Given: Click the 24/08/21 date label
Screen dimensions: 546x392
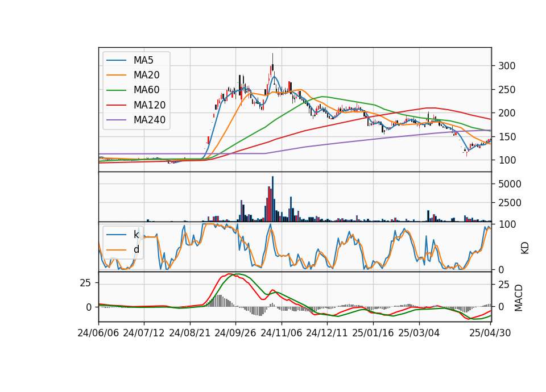Looking at the screenshot, I should [190, 333].
